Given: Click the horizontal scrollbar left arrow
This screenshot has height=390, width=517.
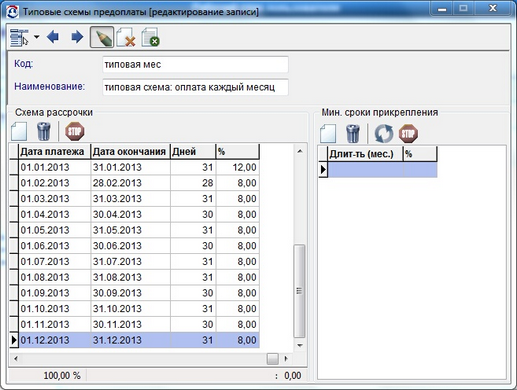Looking at the screenshot, I should coord(16,359).
